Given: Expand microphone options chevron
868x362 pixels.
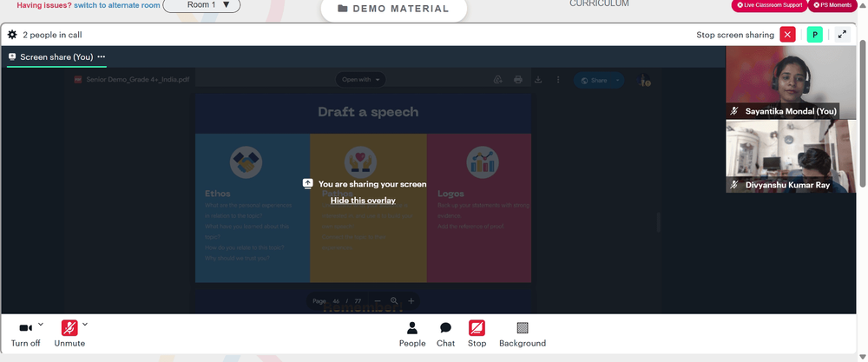Looking at the screenshot, I should [85, 325].
